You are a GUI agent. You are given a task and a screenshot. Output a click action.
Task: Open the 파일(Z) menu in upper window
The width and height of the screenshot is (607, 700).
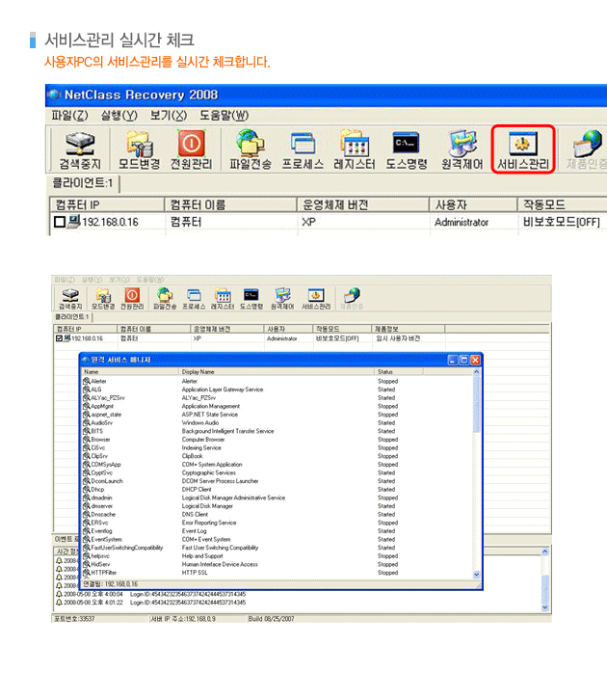click(x=69, y=116)
